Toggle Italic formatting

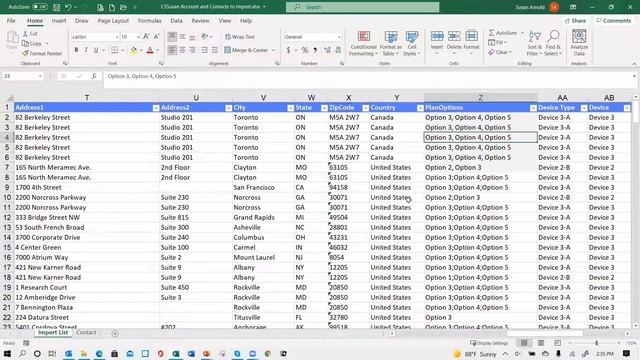(86, 50)
